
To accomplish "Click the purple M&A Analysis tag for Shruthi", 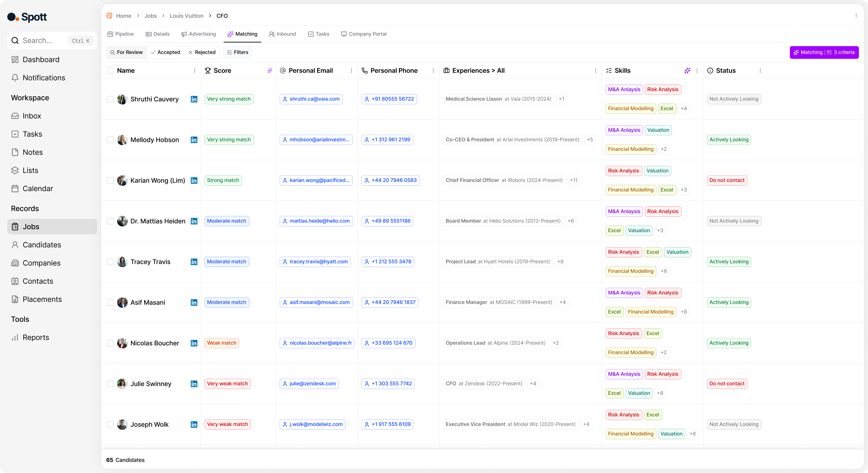I will [624, 90].
